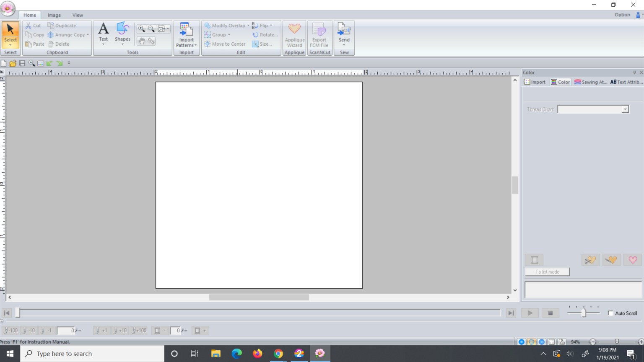This screenshot has height=362, width=644.
Task: Expand the Thread Chart dropdown
Action: [x=625, y=109]
